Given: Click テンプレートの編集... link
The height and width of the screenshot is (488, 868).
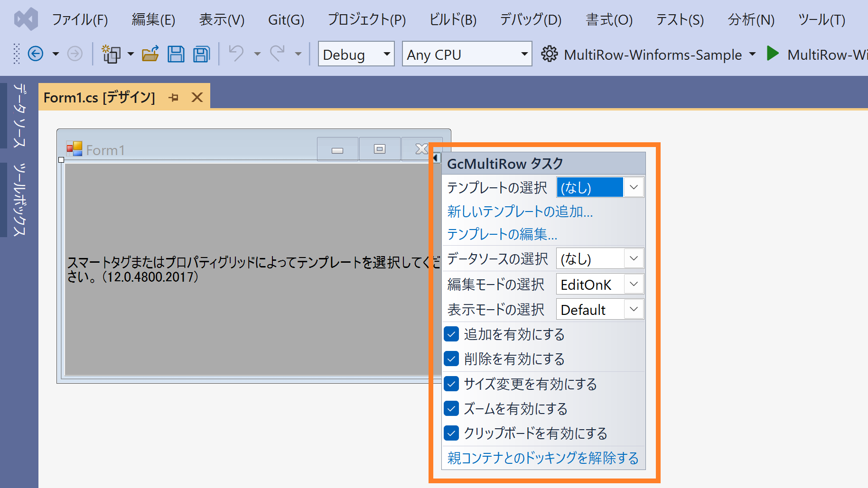Looking at the screenshot, I should [502, 234].
